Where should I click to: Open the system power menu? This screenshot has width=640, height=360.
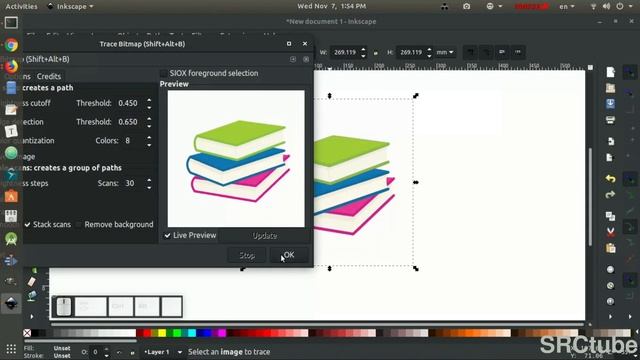click(x=623, y=6)
